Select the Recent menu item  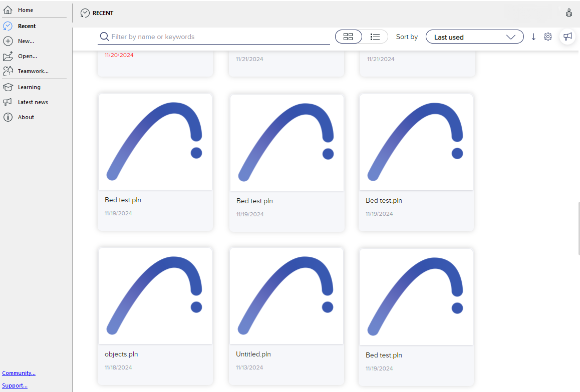pos(27,26)
